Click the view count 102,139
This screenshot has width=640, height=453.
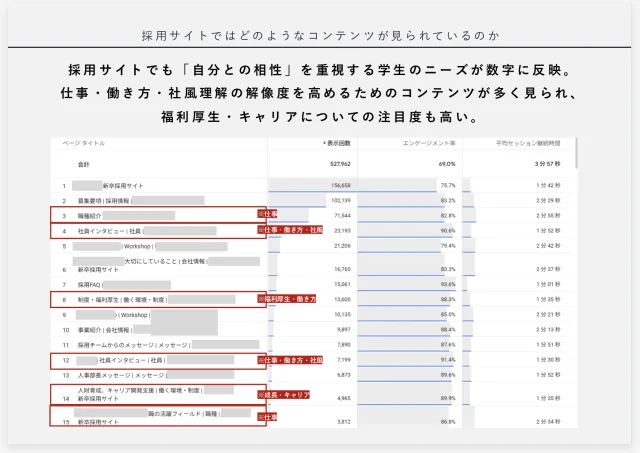(341, 200)
